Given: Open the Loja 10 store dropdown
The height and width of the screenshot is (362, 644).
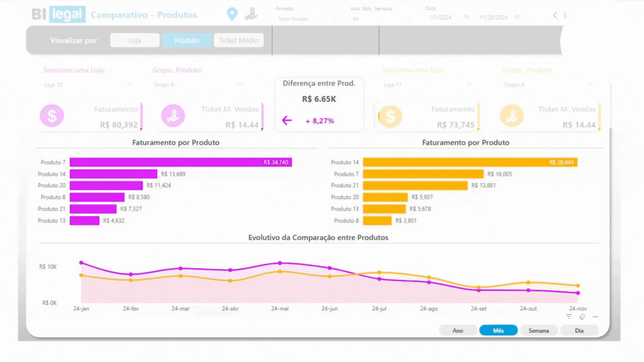Looking at the screenshot, I should point(89,85).
